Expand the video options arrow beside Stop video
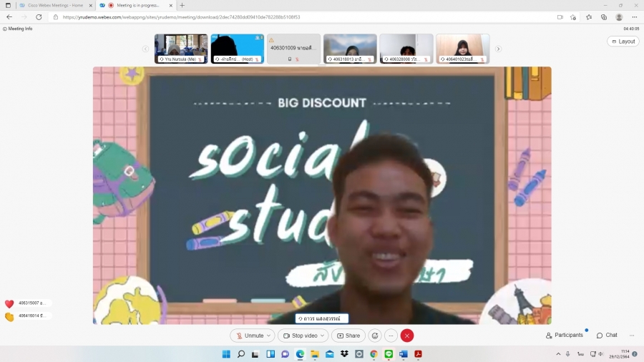This screenshot has width=644, height=362. tap(323, 336)
